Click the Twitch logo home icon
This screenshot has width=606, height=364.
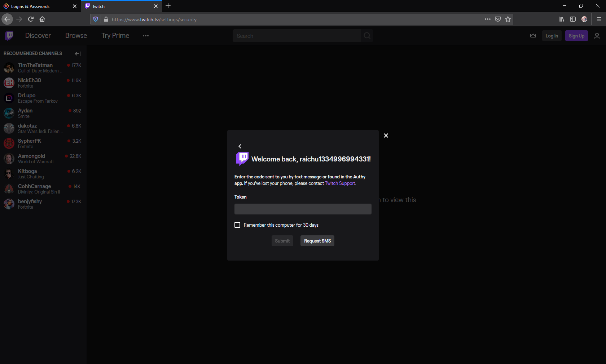[9, 36]
